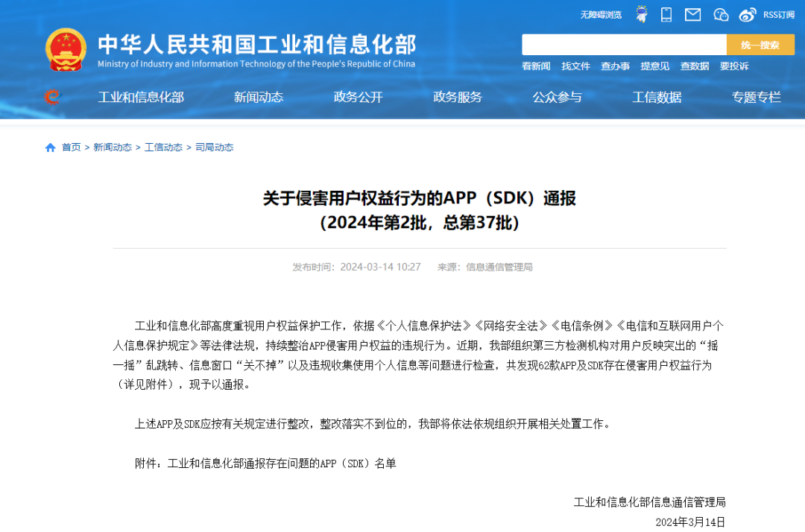Open the 查数据 quick link
This screenshot has width=805, height=532.
tap(694, 66)
